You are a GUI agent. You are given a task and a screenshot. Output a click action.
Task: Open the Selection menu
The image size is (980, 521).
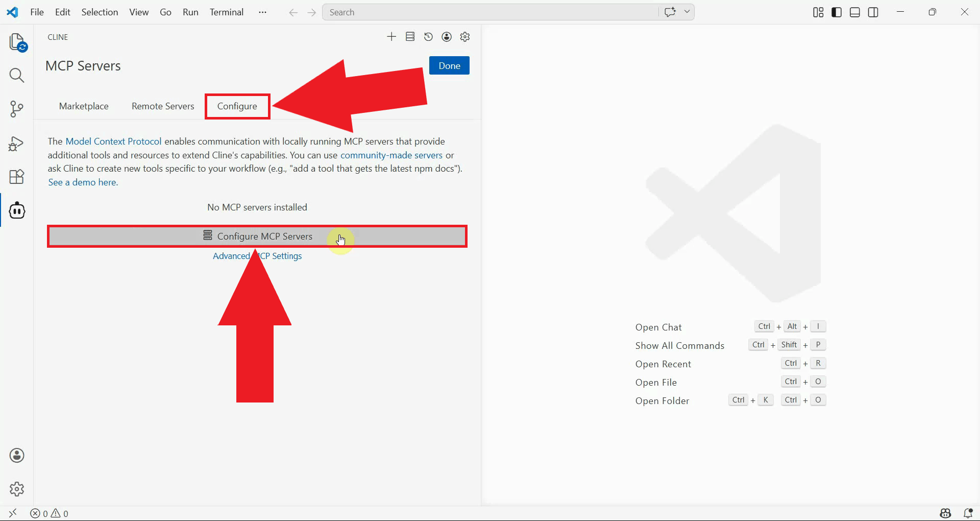click(x=100, y=12)
